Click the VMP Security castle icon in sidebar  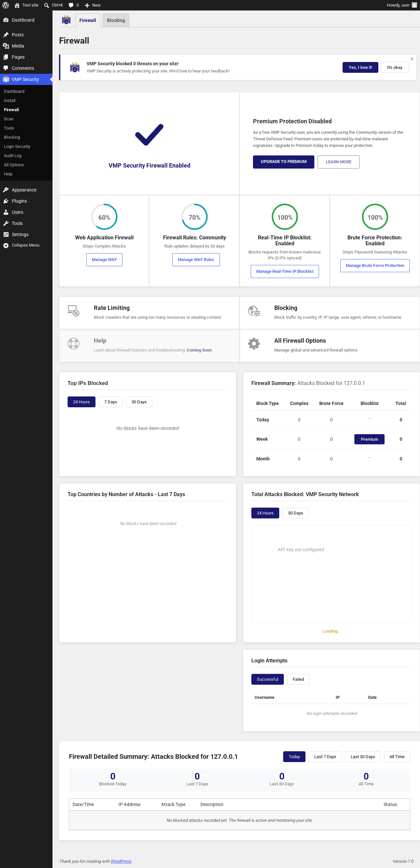click(6, 79)
